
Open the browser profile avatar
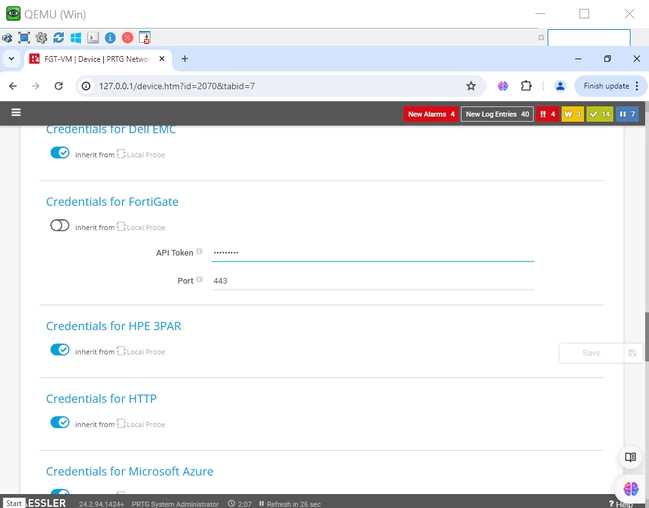(560, 86)
